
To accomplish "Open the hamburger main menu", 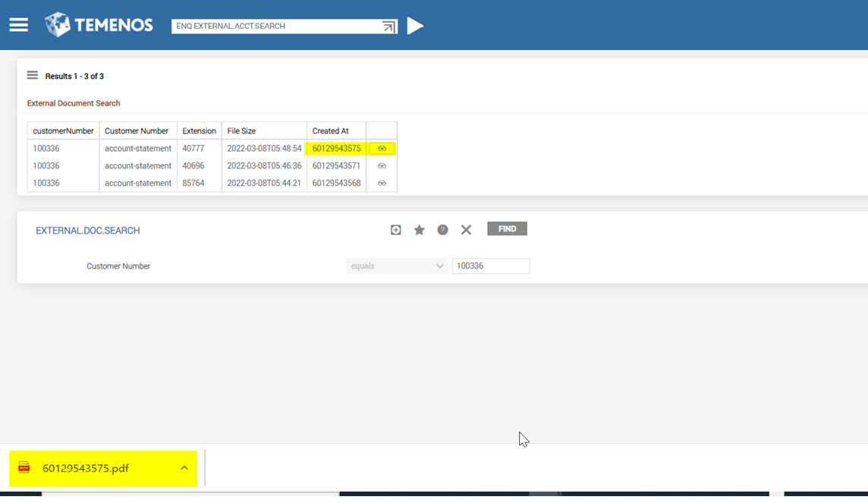I will [x=19, y=25].
